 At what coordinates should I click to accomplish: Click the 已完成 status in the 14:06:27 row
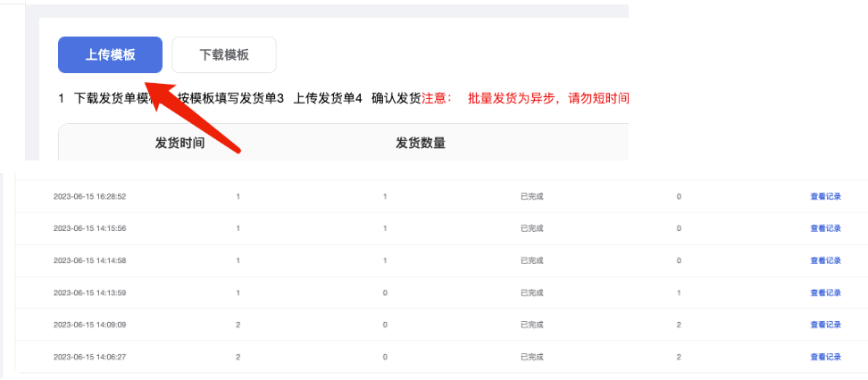pyautogui.click(x=531, y=357)
